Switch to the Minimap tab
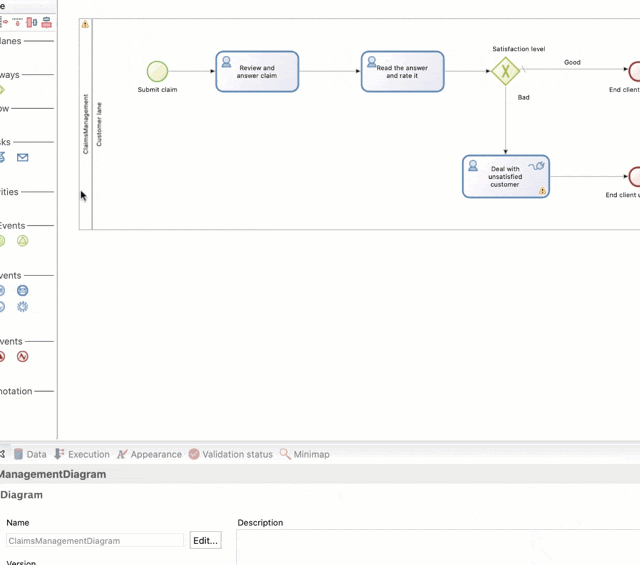Viewport: 640px width, 565px height. point(304,454)
